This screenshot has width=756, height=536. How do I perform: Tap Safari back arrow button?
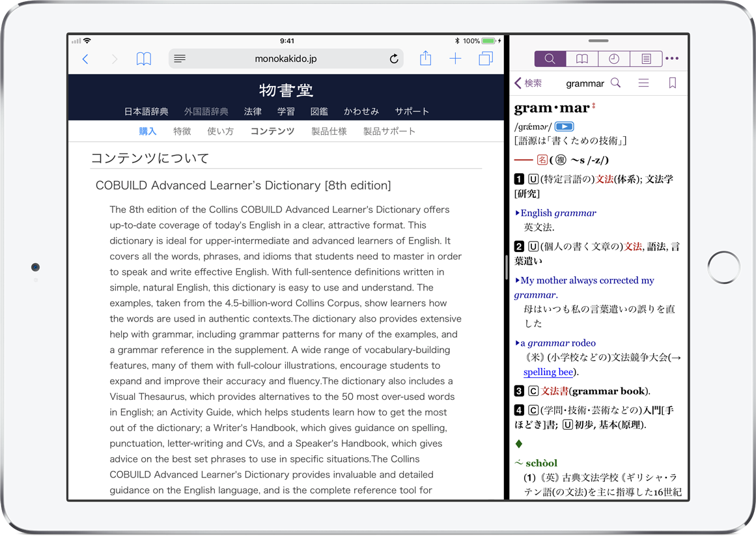click(85, 59)
